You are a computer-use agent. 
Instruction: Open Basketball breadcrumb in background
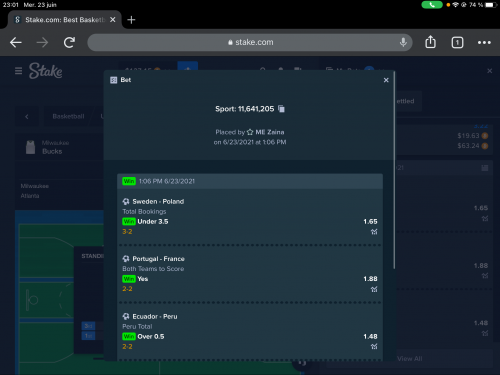68,116
